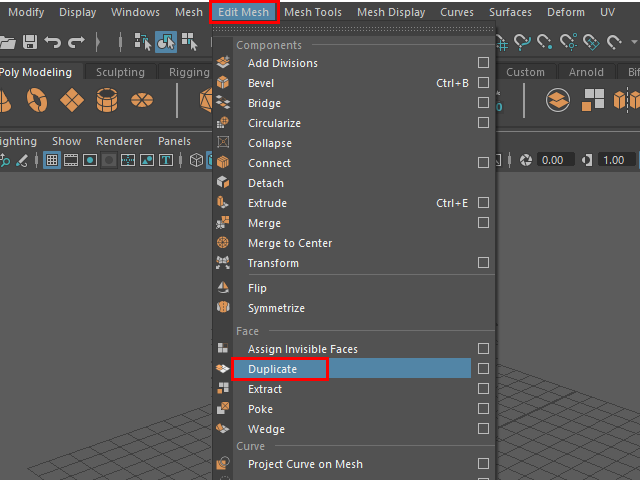Screen dimensions: 640x480
Task: Click the polygon disc shelf icon
Action: coord(141,100)
